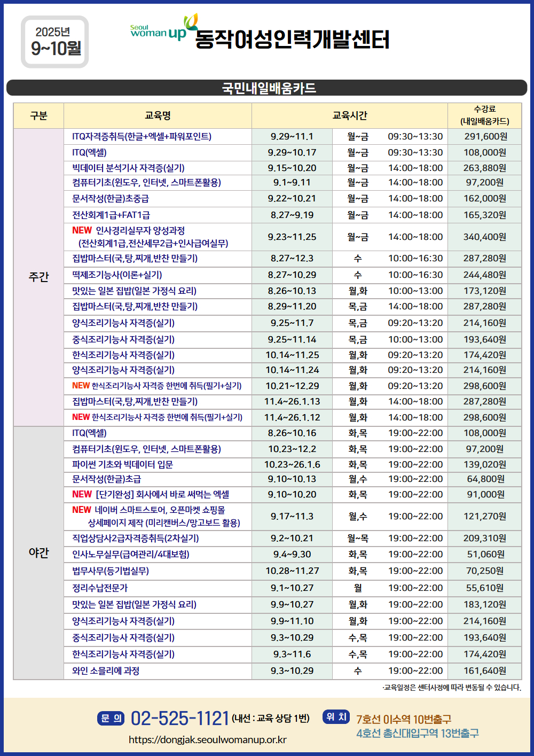Select the 파이썬 기초와 빅데이터 입문 course

click(123, 465)
